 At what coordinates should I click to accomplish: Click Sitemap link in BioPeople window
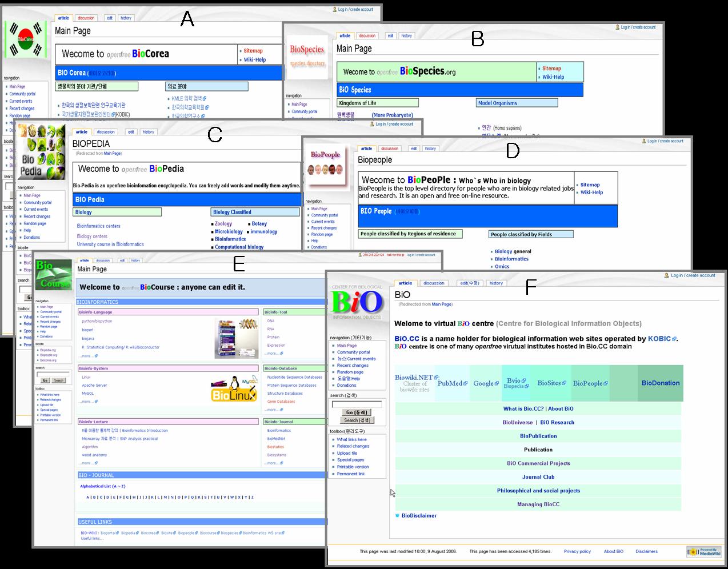[x=590, y=185]
